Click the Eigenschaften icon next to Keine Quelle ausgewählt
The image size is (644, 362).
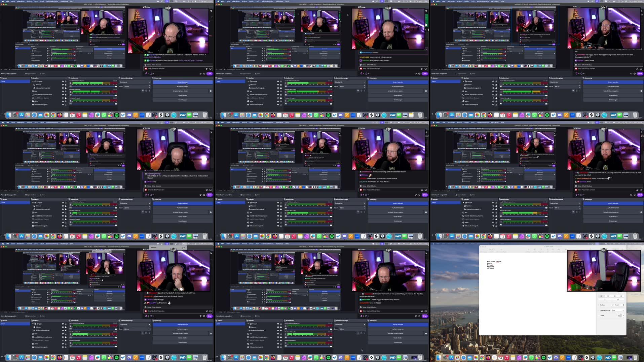tap(26, 74)
